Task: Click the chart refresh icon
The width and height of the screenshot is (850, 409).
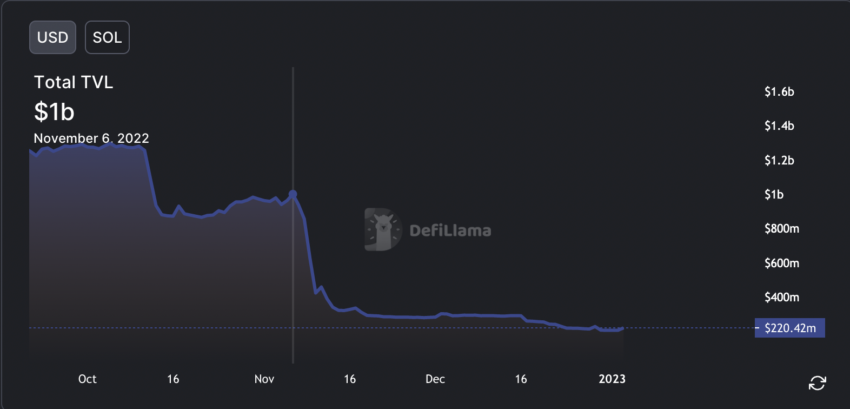Action: tap(817, 383)
